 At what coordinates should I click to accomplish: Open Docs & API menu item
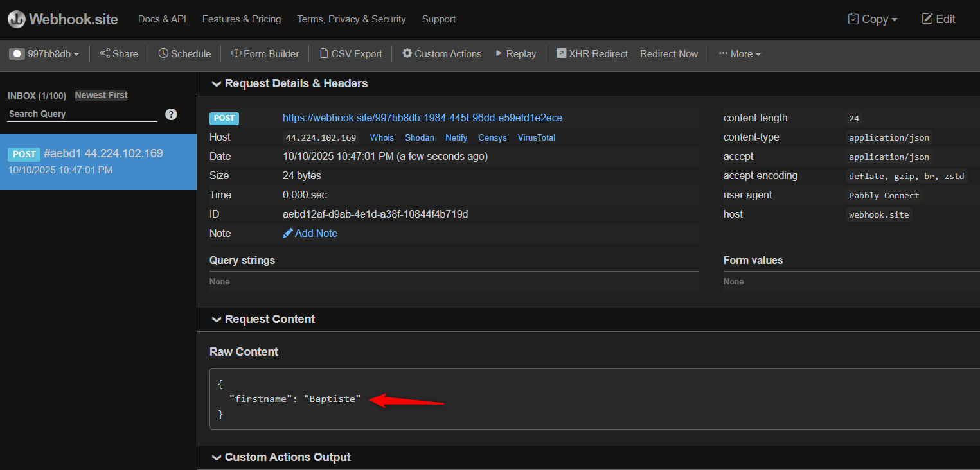click(162, 19)
